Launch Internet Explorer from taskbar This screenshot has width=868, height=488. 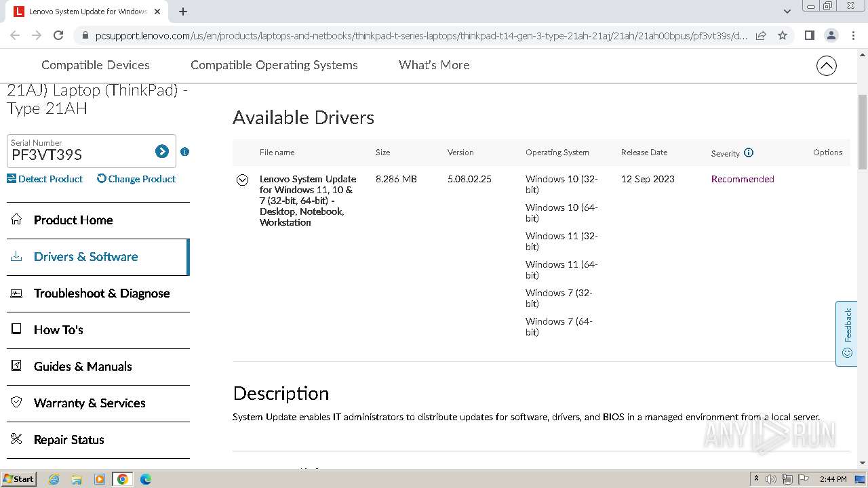(54, 479)
